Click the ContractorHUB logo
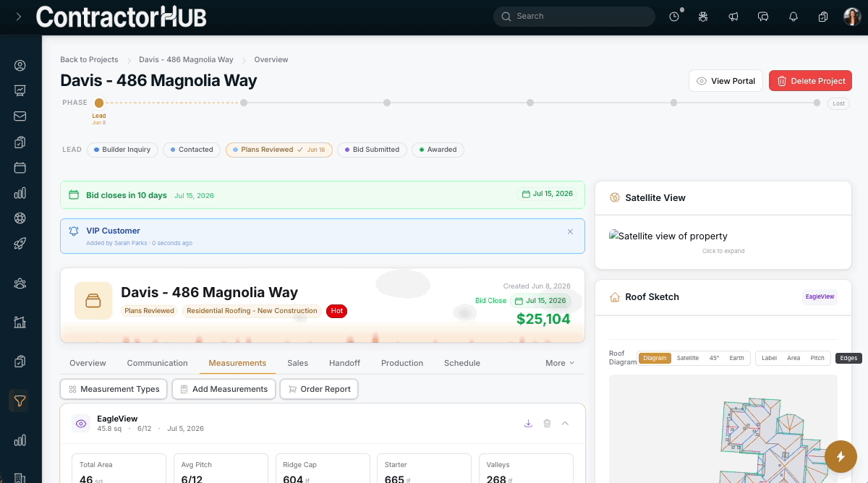868x483 pixels. click(122, 16)
